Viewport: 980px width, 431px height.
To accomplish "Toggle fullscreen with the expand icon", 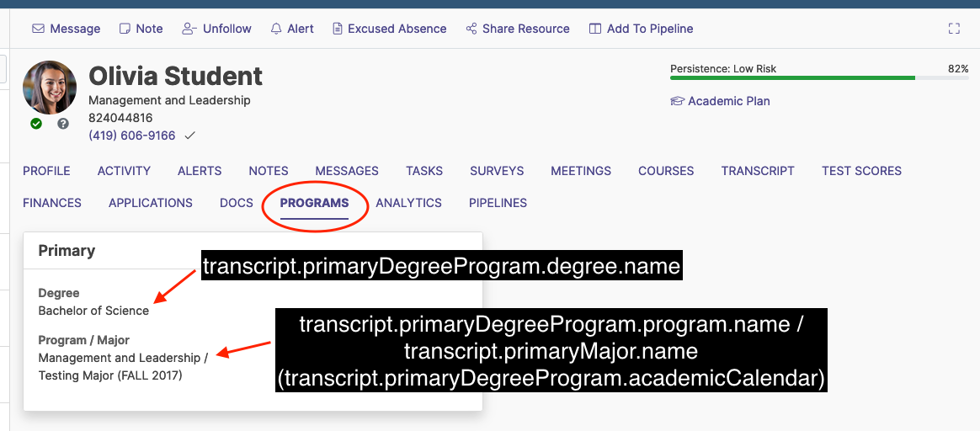I will point(954,28).
